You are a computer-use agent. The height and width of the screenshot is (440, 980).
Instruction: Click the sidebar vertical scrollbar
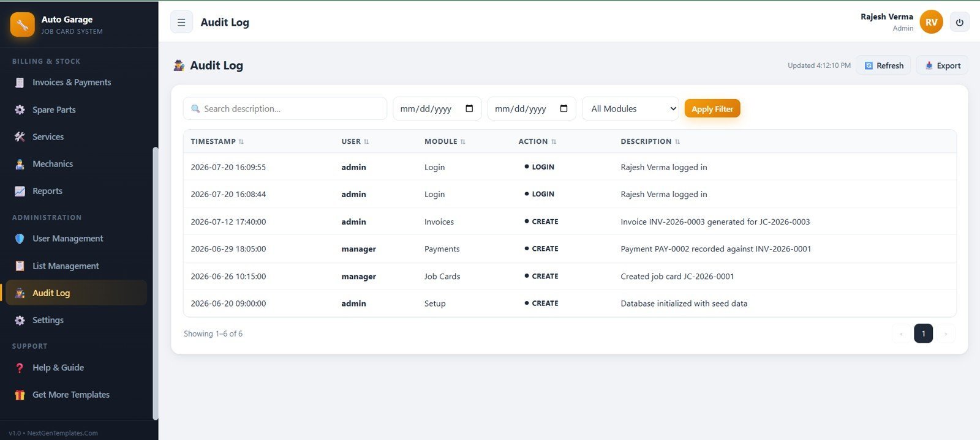tap(155, 283)
